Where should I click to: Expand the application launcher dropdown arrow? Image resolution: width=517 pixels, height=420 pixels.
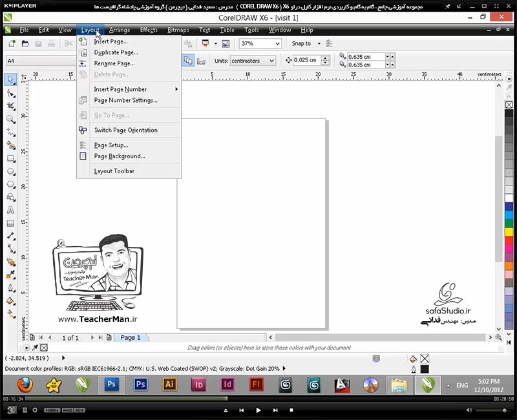[x=216, y=43]
